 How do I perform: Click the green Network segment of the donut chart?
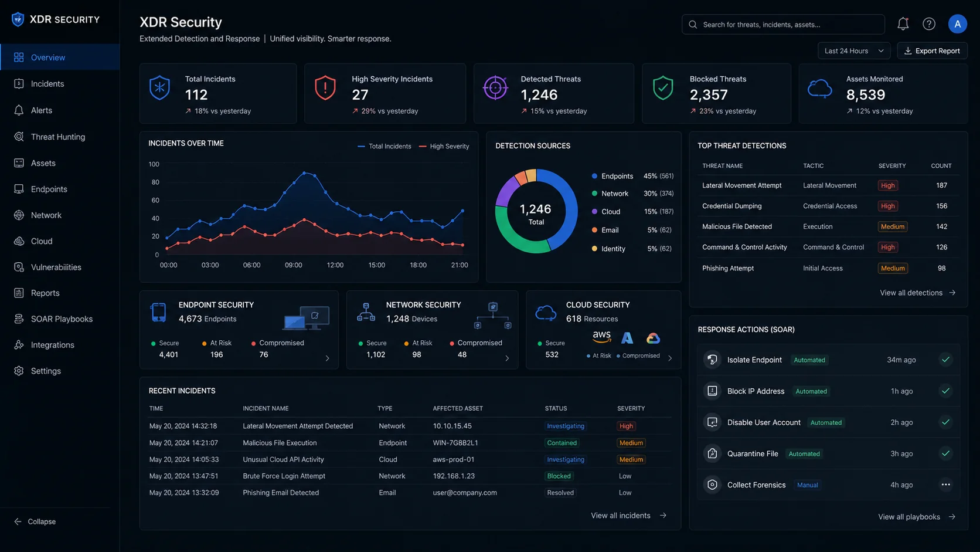point(516,239)
